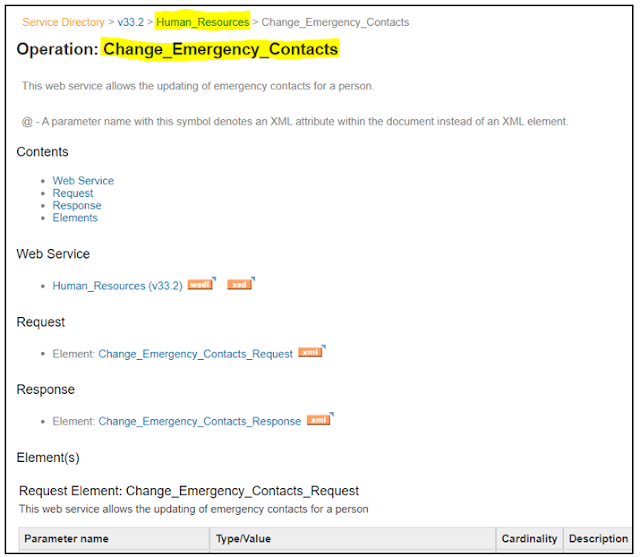The image size is (640, 557).
Task: Open Human_Resources (v33.2) web service link
Action: (118, 286)
